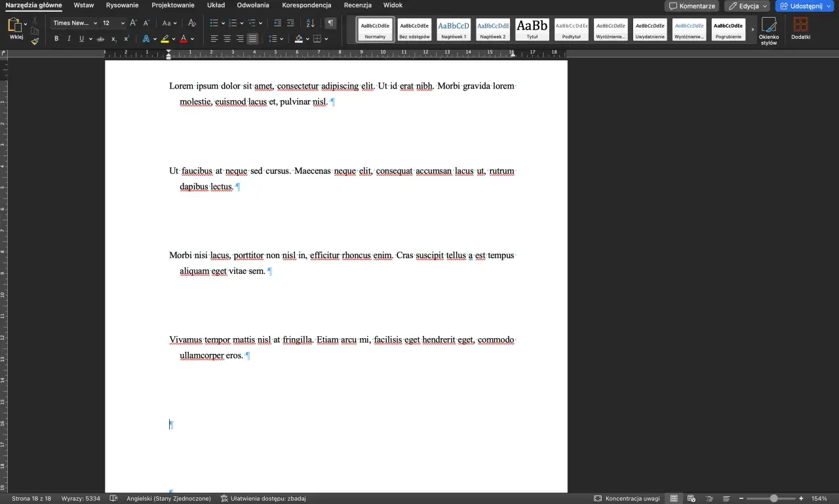Image resolution: width=839 pixels, height=504 pixels.
Task: Increase font size with larger A icon
Action: tap(134, 23)
